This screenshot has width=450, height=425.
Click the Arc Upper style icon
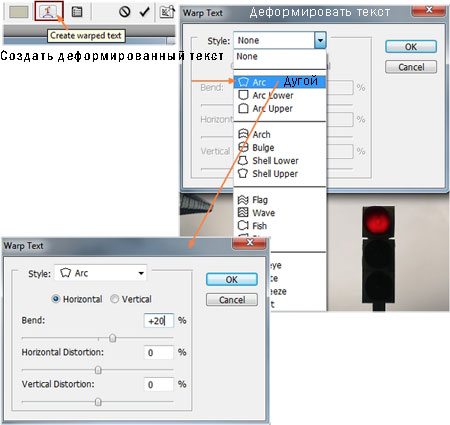click(x=243, y=108)
